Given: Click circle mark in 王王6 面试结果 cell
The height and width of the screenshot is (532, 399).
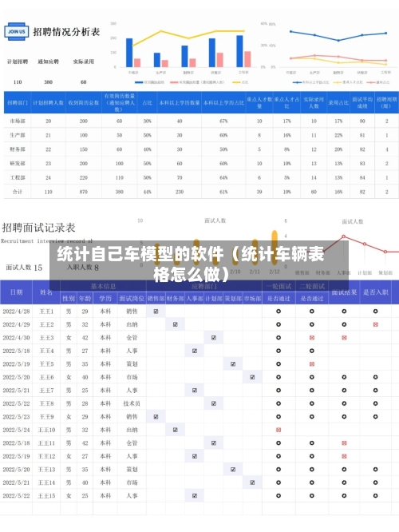Looking at the screenshot, I should point(344,377).
